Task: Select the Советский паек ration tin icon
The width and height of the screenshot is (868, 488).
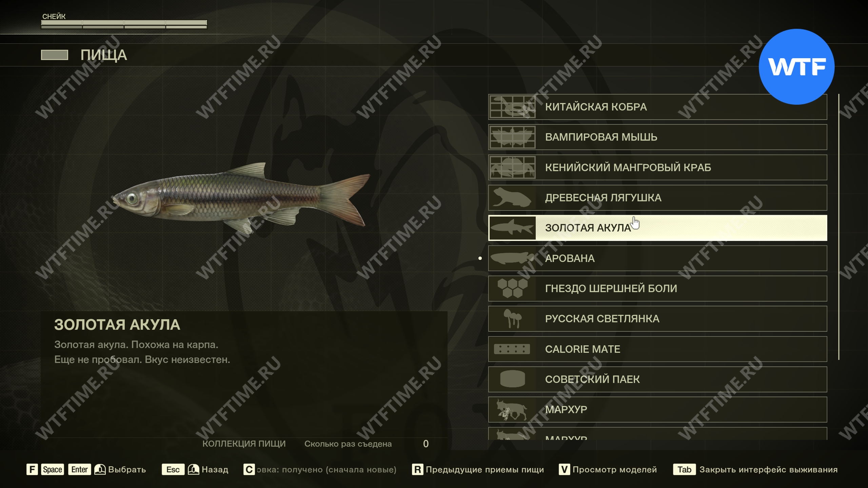Action: (x=512, y=379)
